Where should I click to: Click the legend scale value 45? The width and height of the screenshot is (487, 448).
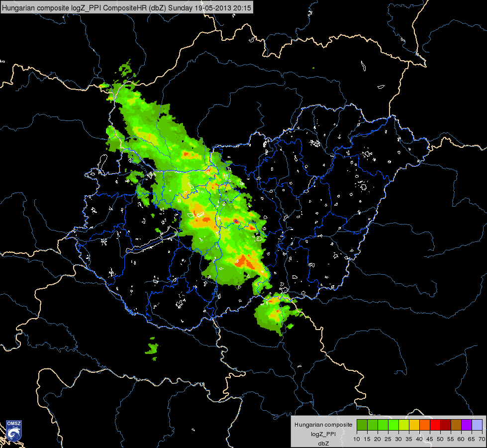coord(430,439)
